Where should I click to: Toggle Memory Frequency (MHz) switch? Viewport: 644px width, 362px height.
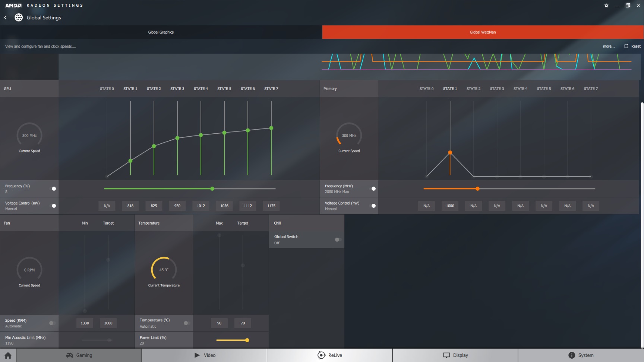(x=373, y=189)
